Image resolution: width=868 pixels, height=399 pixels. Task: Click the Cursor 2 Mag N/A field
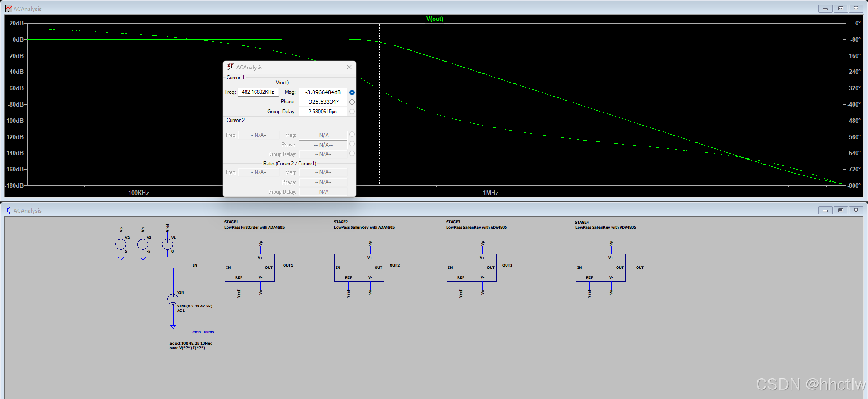(x=323, y=135)
